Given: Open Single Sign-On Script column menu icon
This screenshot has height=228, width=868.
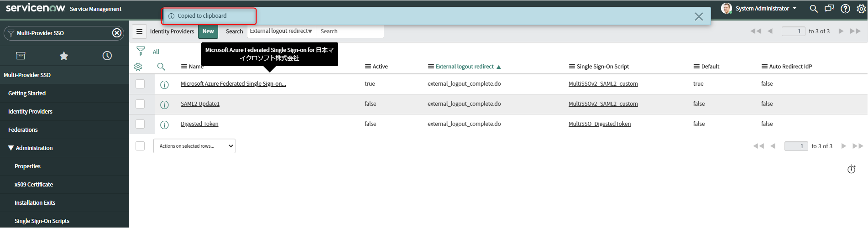Looking at the screenshot, I should (x=572, y=67).
